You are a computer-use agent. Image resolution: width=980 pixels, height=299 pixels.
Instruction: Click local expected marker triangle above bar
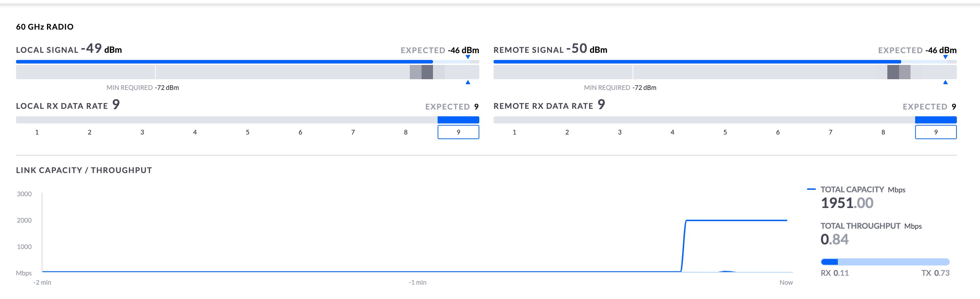click(468, 57)
